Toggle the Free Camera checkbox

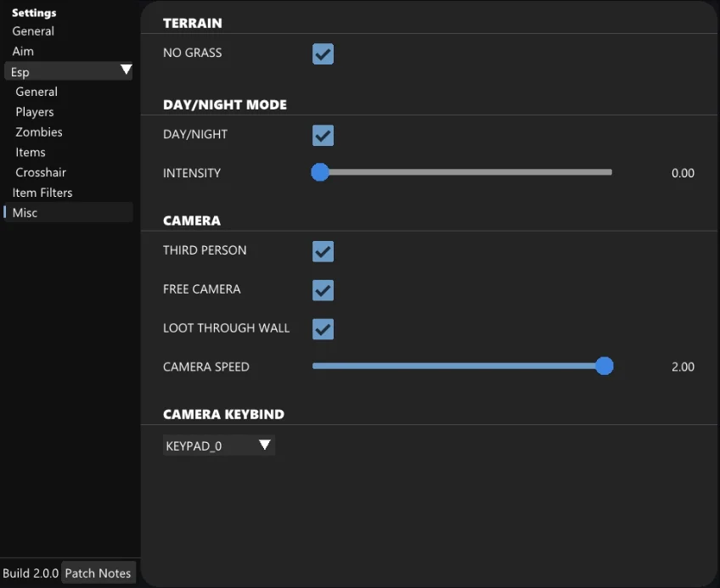(x=323, y=290)
